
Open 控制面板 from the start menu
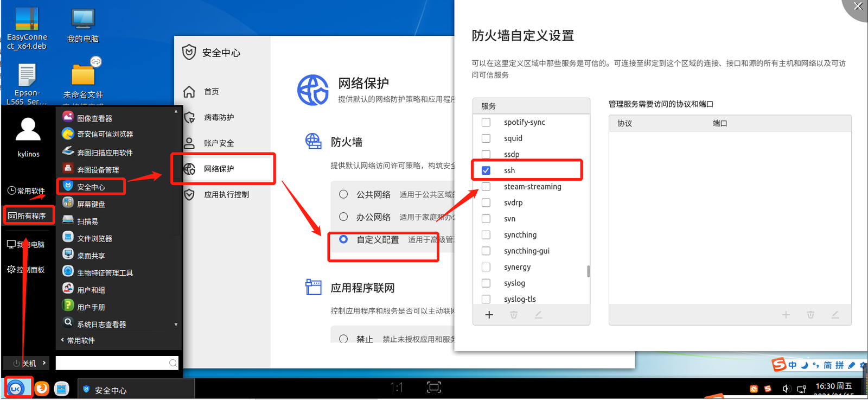point(26,270)
